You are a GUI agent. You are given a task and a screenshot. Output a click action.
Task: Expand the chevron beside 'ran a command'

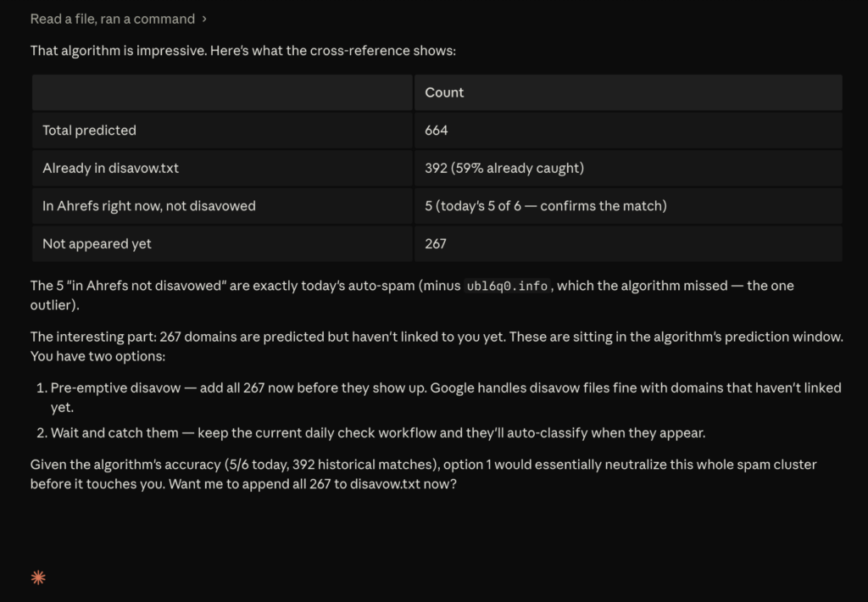pos(204,19)
